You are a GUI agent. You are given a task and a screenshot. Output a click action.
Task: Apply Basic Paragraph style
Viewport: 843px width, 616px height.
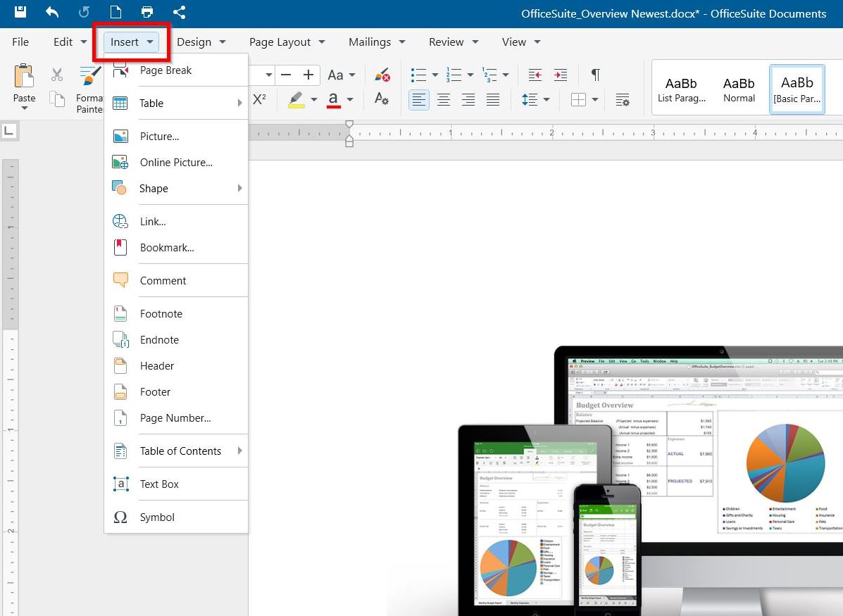point(797,89)
